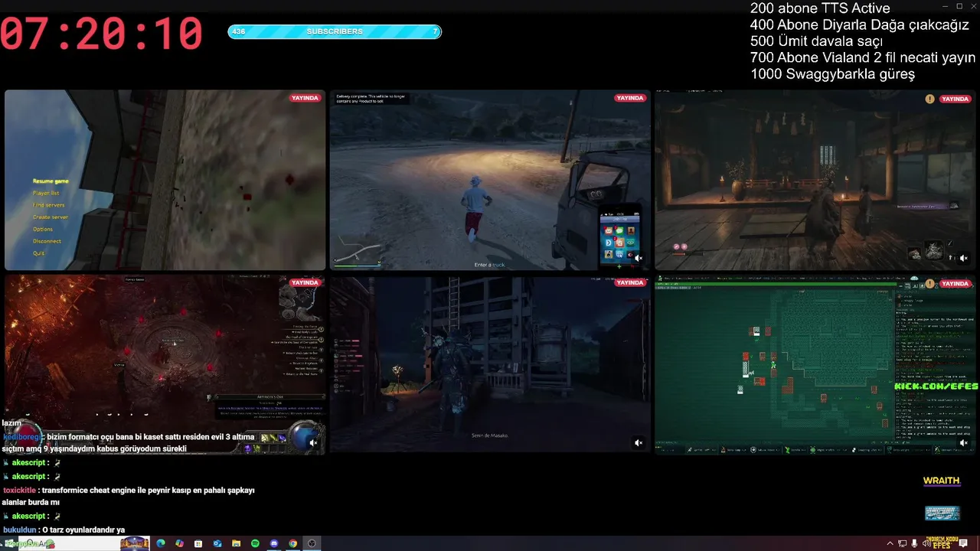Open Spotify from the taskbar
The image size is (980, 551).
click(255, 543)
